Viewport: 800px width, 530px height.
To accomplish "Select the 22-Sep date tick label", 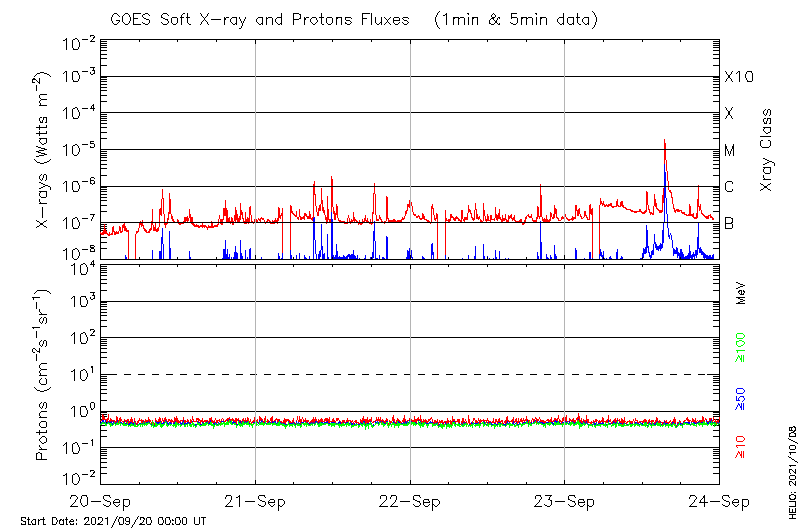I will click(x=410, y=501).
